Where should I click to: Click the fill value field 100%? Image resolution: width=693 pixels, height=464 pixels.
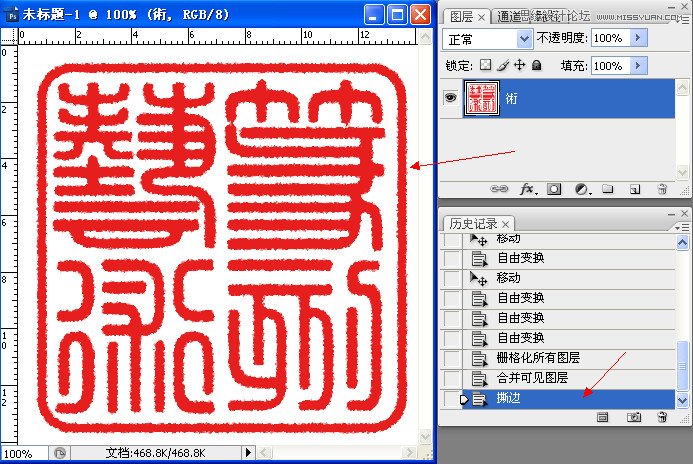pos(611,66)
